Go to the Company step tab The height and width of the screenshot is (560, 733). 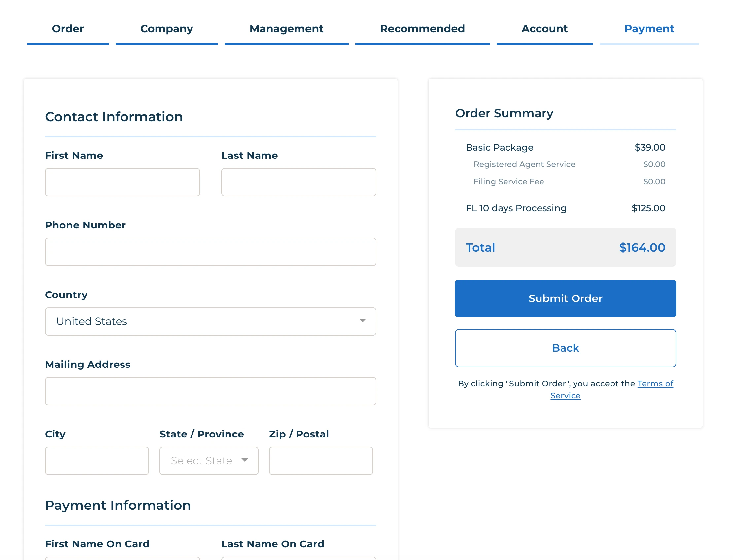166,29
